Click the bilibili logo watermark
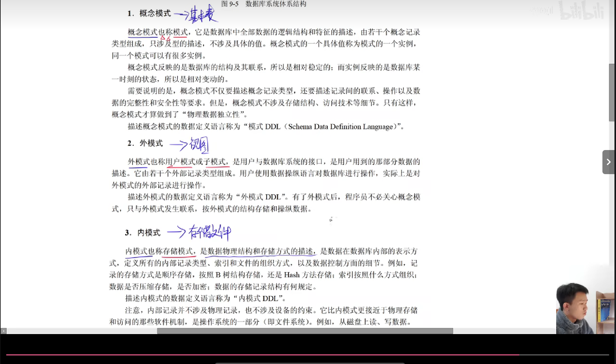 click(x=581, y=11)
